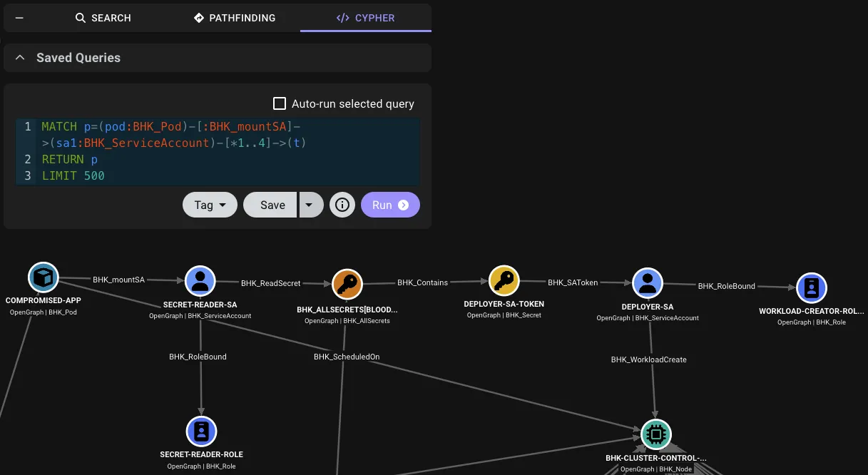Screen dimensions: 868x475
Task: Click the BHK_ReadSecret edge label
Action: [x=271, y=283]
